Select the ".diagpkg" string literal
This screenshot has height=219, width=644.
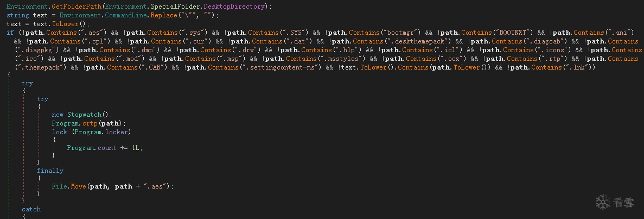(x=36, y=50)
